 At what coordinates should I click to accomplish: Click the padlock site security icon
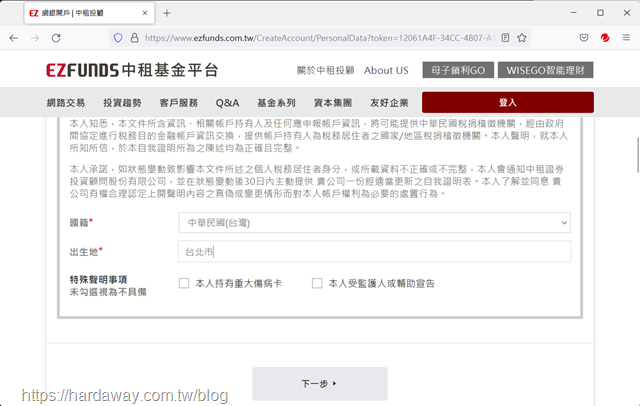pos(134,38)
